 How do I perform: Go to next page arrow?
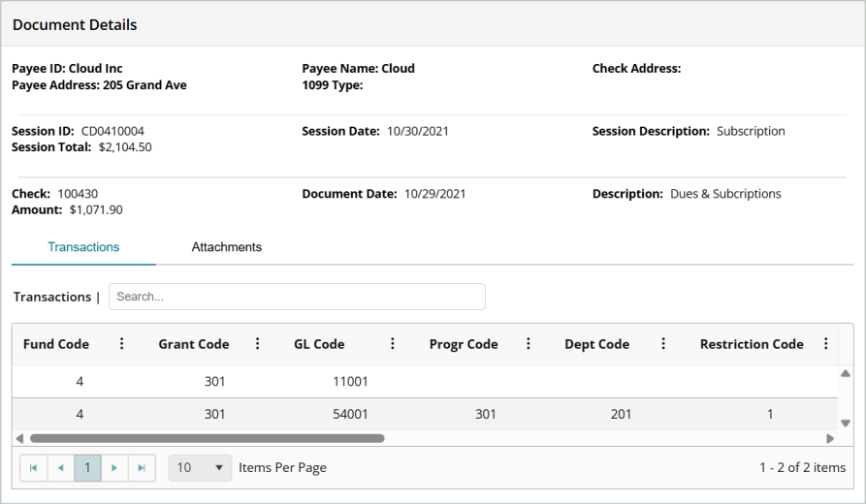(x=114, y=468)
